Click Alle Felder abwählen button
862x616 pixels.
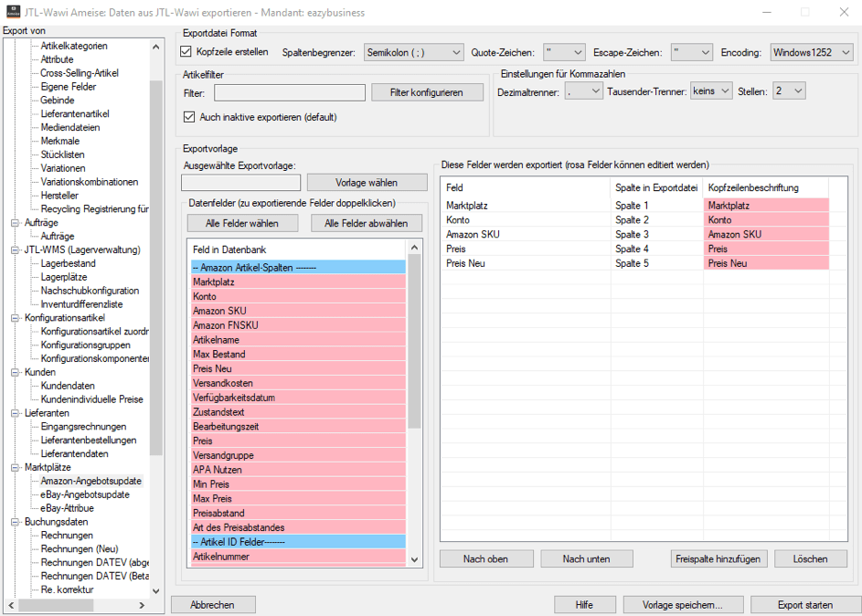(x=367, y=223)
